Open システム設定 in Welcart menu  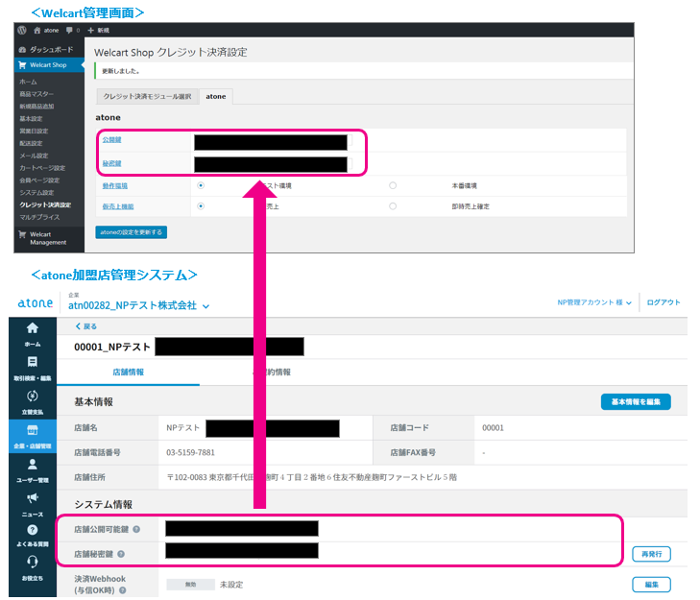point(36,192)
